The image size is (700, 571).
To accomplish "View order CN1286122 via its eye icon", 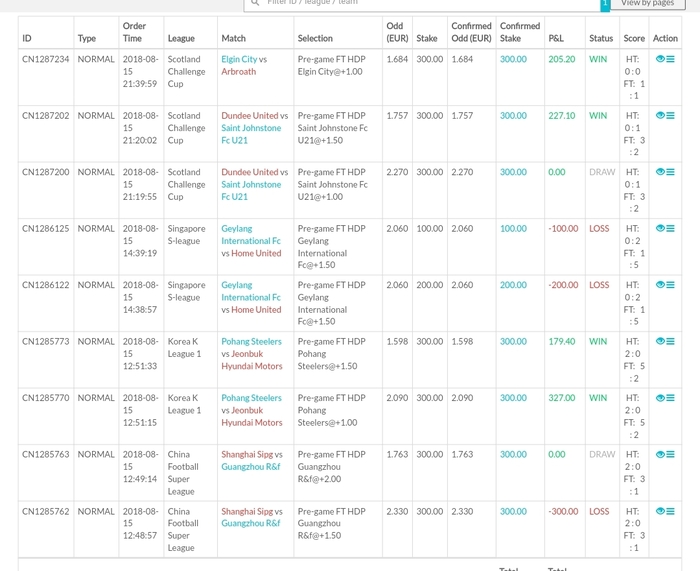I will (x=660, y=285).
